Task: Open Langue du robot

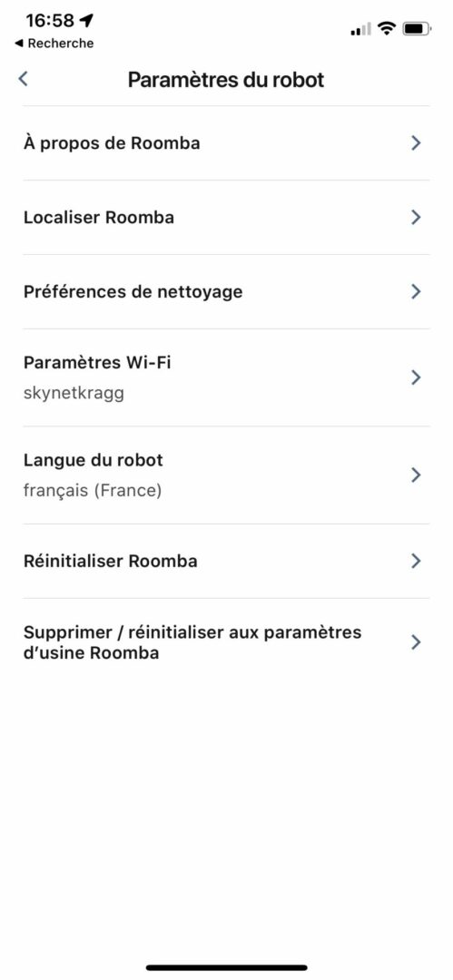Action: (227, 475)
